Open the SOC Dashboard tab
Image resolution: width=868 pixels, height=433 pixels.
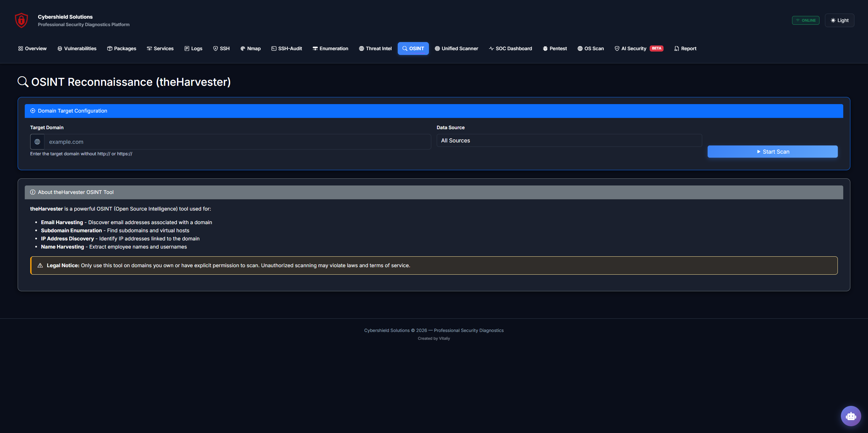tap(510, 48)
